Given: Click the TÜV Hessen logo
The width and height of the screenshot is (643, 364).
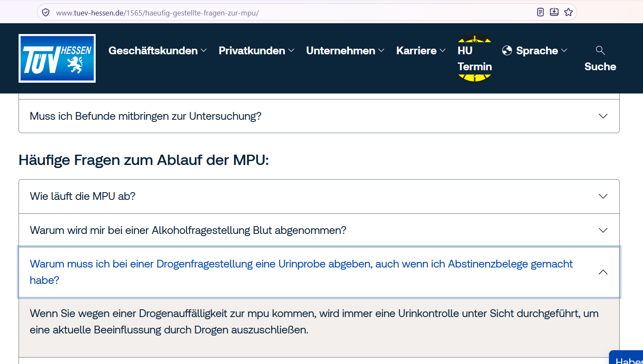Looking at the screenshot, I should point(57,58).
